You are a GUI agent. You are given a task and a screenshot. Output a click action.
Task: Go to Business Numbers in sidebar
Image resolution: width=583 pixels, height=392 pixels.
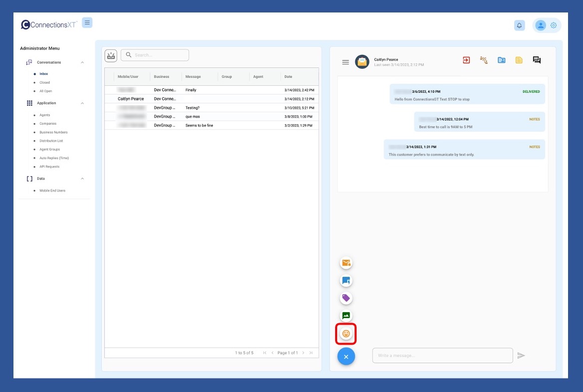click(x=53, y=132)
